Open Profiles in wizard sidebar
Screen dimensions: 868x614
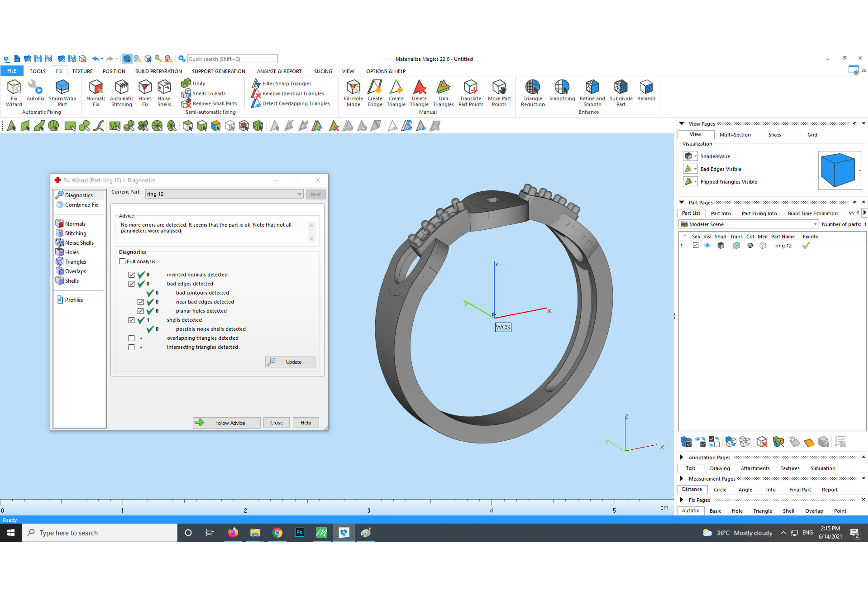coord(70,300)
